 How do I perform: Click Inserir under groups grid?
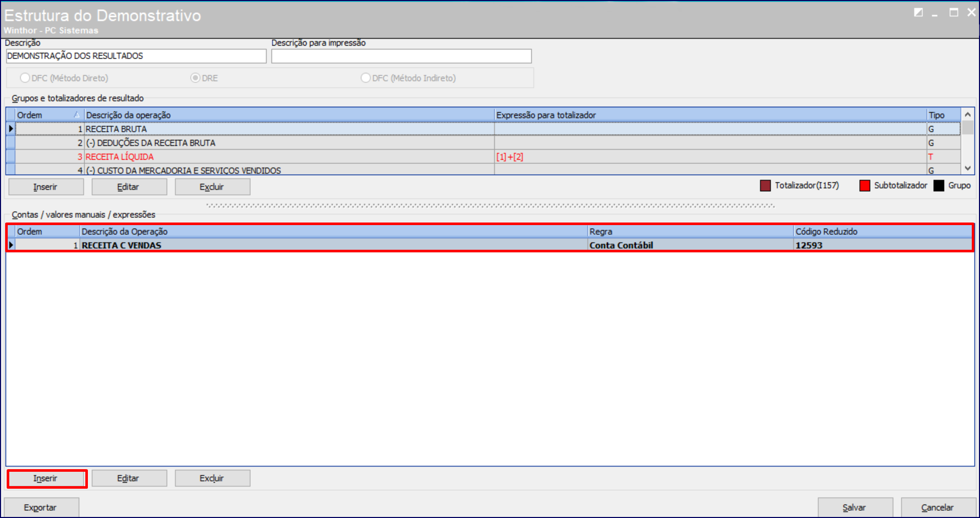(46, 187)
